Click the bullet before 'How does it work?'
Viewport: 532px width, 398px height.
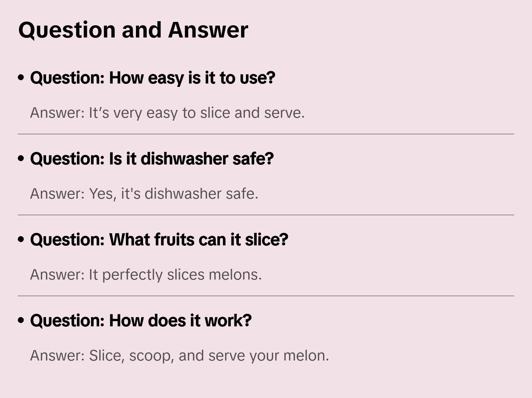(21, 320)
